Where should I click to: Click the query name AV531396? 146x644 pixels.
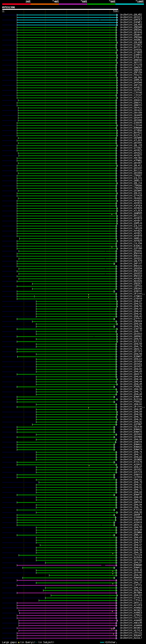(8, 7)
